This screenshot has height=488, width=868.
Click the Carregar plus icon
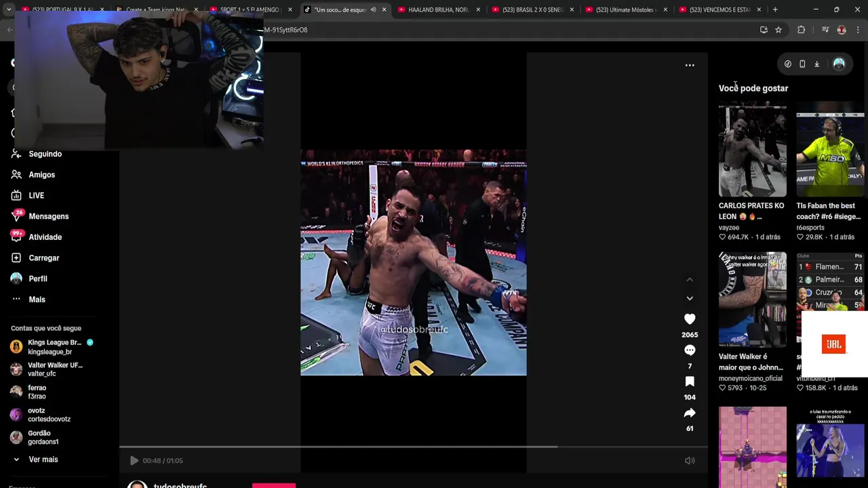click(16, 258)
